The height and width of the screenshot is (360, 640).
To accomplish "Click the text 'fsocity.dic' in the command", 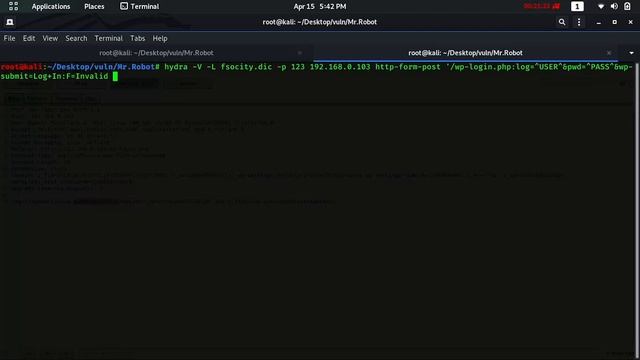I will [246, 67].
